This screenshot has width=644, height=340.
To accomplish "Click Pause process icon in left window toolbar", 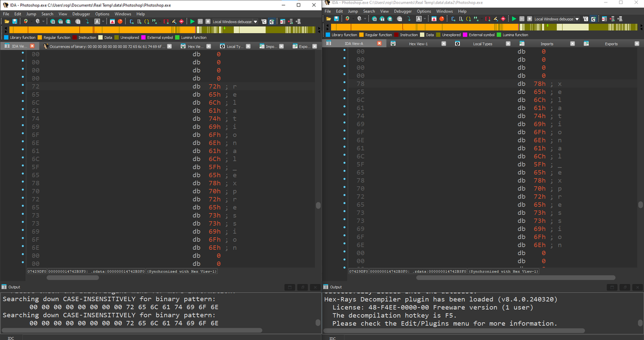I will (200, 22).
